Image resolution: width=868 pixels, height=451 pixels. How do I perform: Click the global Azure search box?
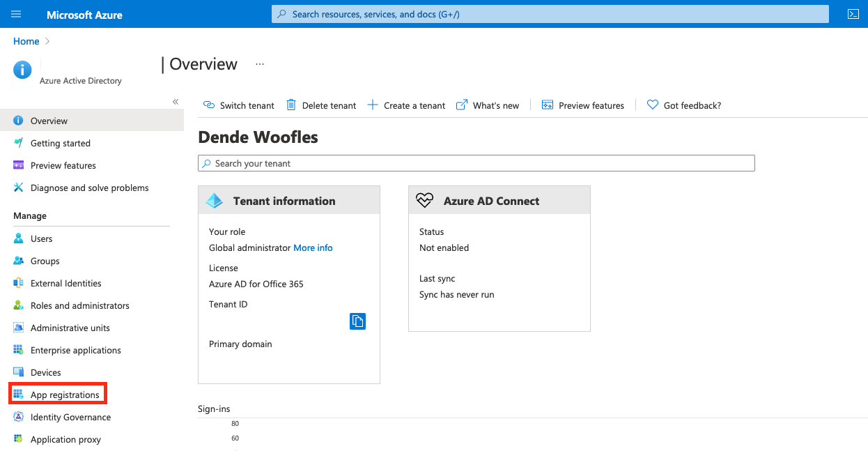point(550,14)
